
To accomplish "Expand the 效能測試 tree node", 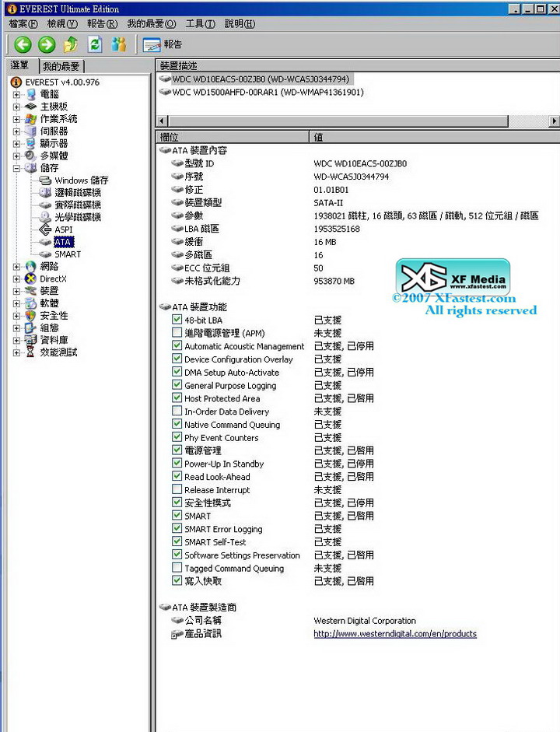I will 16,352.
